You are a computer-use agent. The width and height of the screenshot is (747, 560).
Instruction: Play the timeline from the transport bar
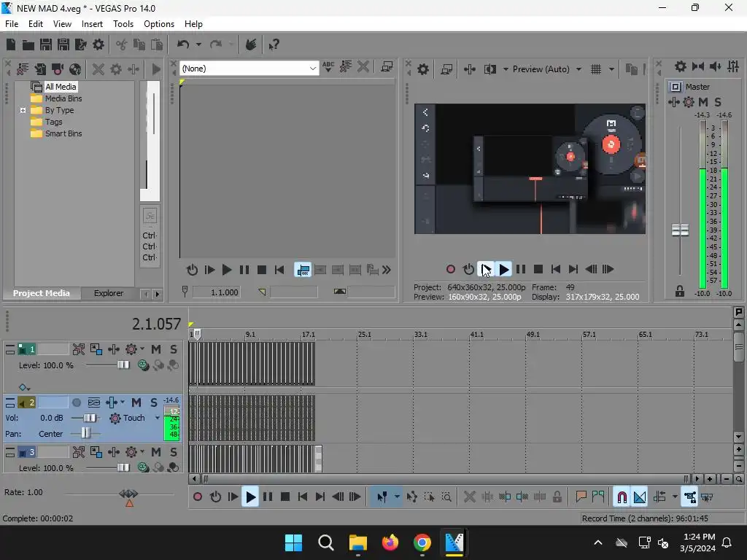(251, 497)
